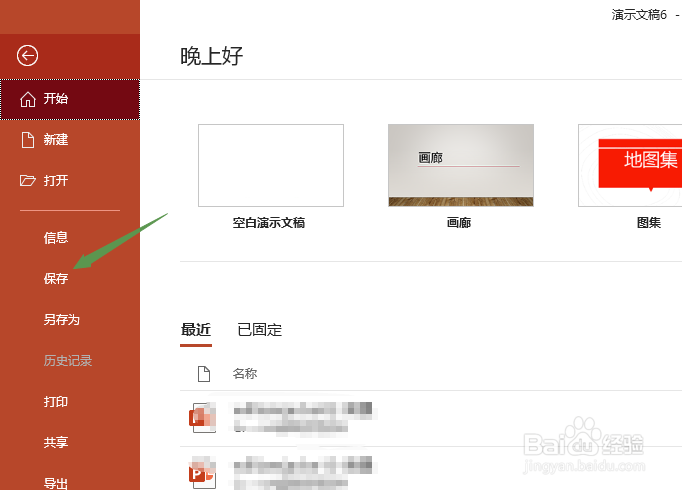Viewport: 682px width, 490px height.
Task: Sort by the 名称 column header
Action: (x=245, y=373)
